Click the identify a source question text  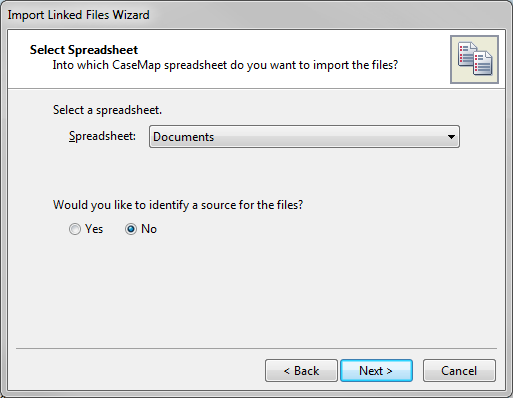click(x=178, y=205)
